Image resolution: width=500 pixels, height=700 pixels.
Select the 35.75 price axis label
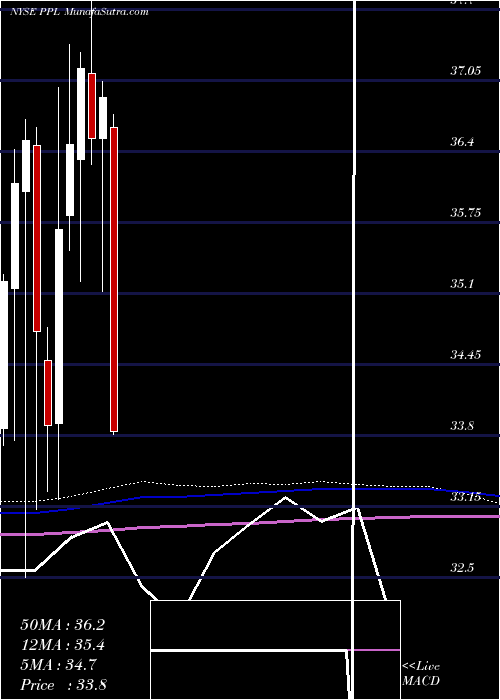465,212
